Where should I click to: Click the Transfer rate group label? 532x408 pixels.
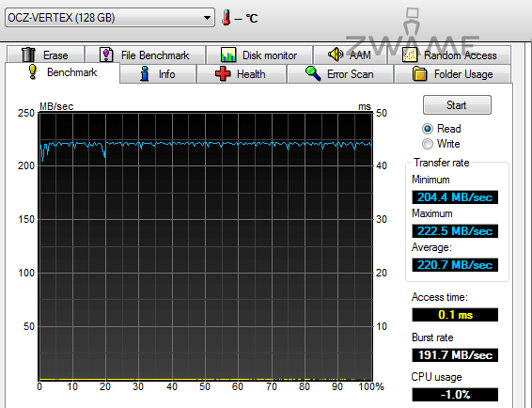(x=442, y=163)
